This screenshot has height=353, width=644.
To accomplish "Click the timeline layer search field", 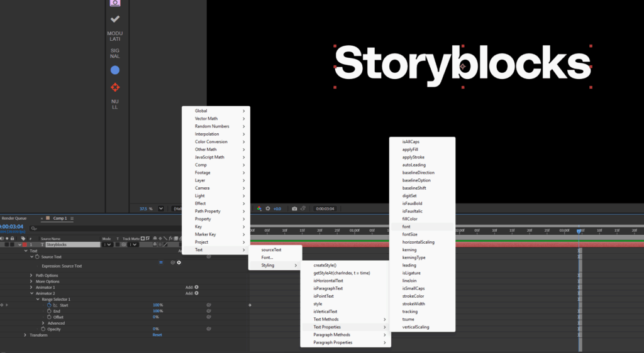I will click(x=107, y=229).
